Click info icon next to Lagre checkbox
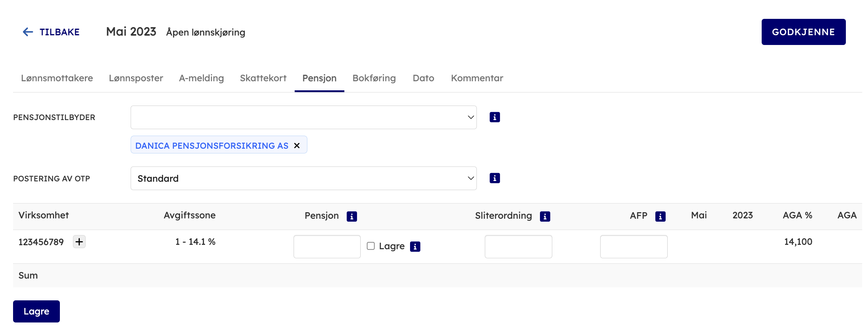868x333 pixels. tap(415, 247)
